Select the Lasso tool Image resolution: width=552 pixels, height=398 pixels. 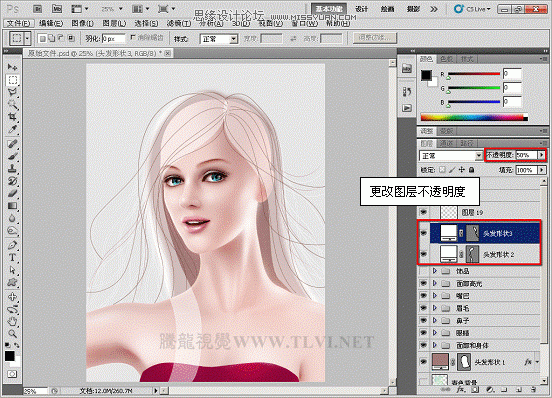point(12,92)
